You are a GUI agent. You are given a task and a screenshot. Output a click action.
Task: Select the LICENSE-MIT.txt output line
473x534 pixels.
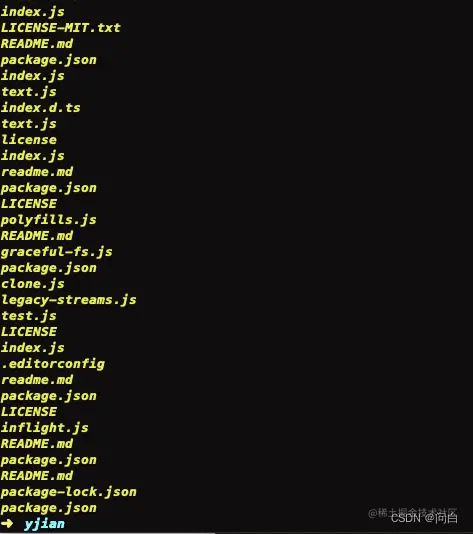point(61,28)
